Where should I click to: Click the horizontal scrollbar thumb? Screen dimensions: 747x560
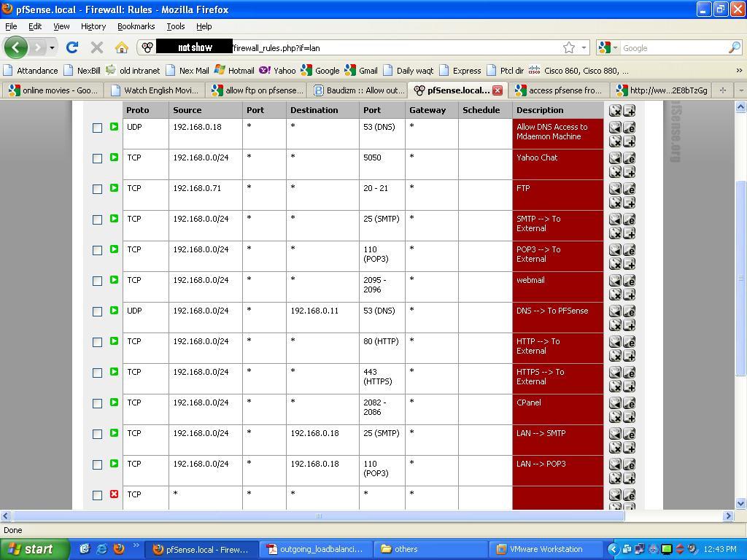click(x=318, y=516)
